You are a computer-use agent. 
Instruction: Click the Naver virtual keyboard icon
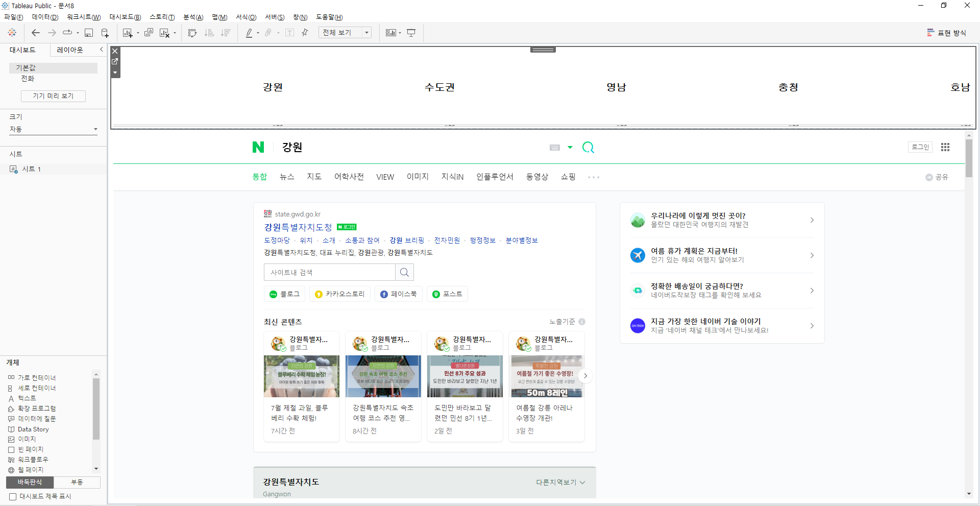tap(555, 148)
